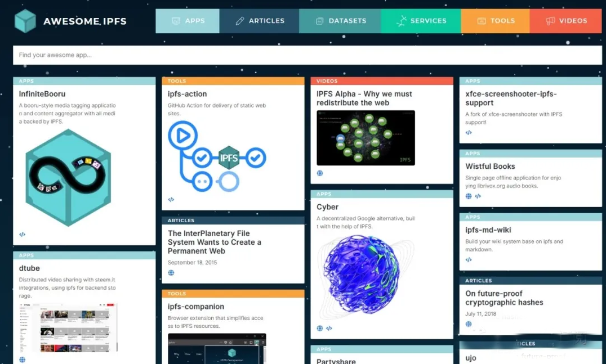Click the 'July 11, 2018' date text
606x364 pixels.
(x=480, y=314)
